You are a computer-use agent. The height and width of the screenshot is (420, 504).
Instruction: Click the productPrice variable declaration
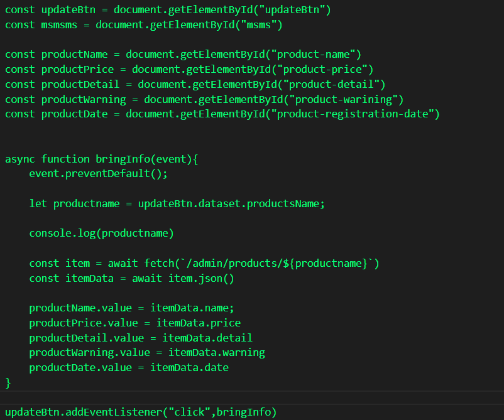tap(77, 69)
